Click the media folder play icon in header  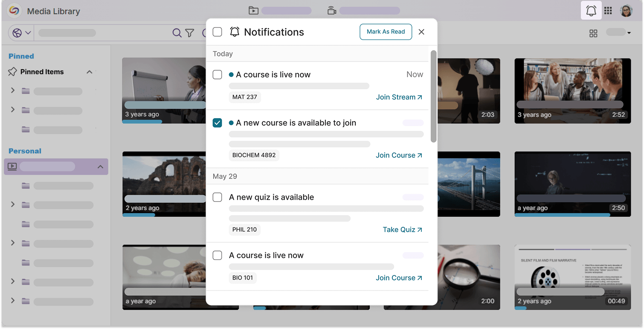click(x=254, y=11)
